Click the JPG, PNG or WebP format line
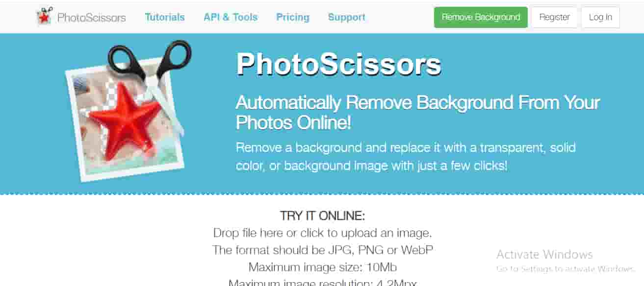Screen dimensions: 644x286 click(x=322, y=250)
